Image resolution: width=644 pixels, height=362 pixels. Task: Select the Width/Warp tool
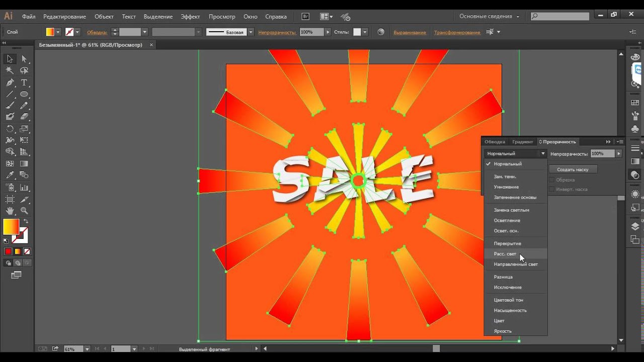click(x=10, y=140)
